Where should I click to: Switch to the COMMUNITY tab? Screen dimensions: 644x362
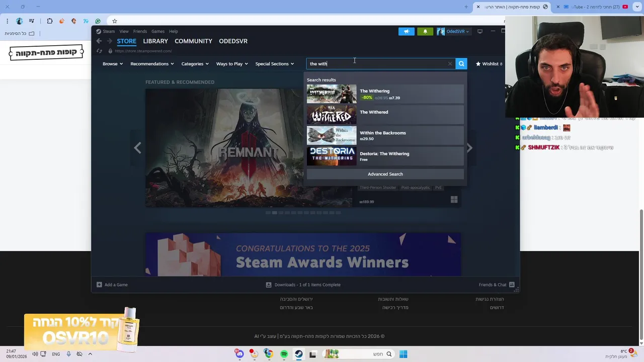[x=193, y=41]
